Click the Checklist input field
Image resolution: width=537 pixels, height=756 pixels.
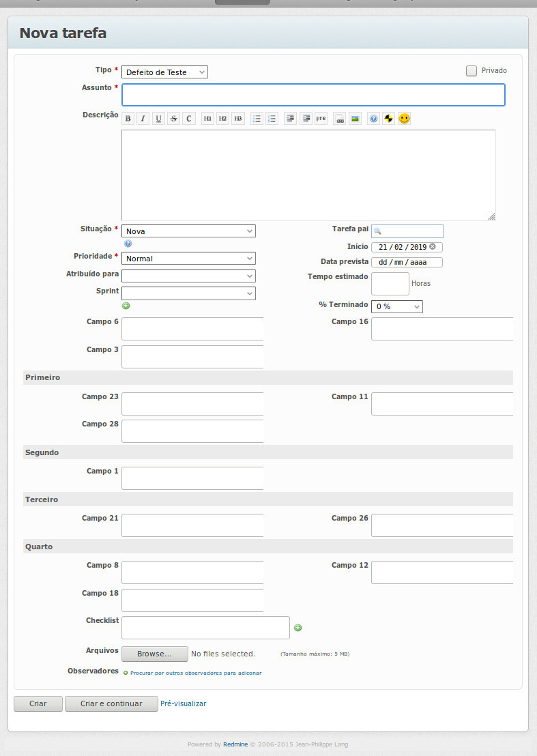pos(205,628)
